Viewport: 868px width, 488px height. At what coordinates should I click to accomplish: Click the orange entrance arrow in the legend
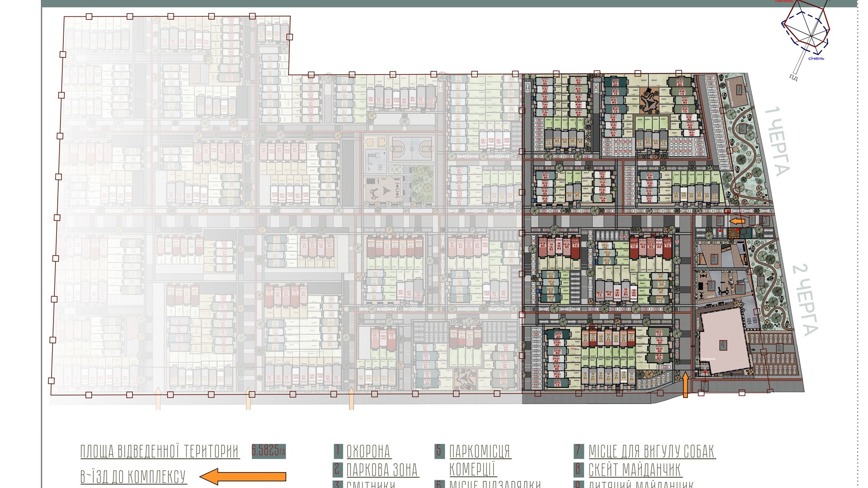[243, 477]
